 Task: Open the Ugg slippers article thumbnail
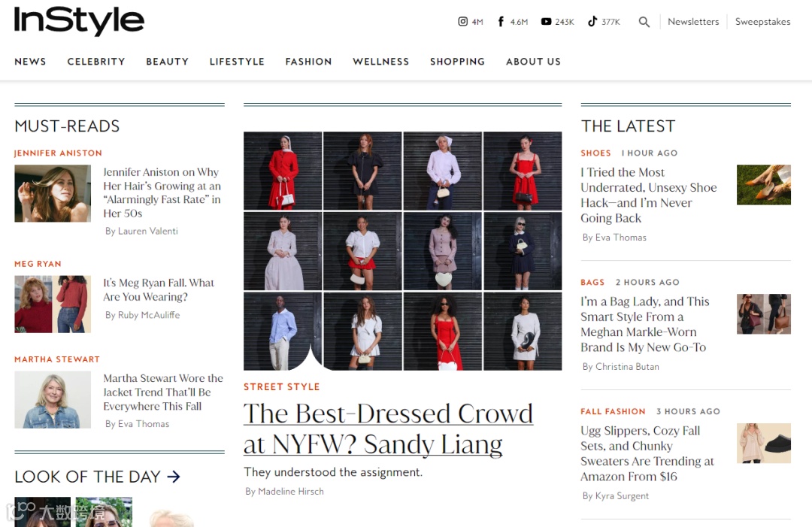coord(764,443)
